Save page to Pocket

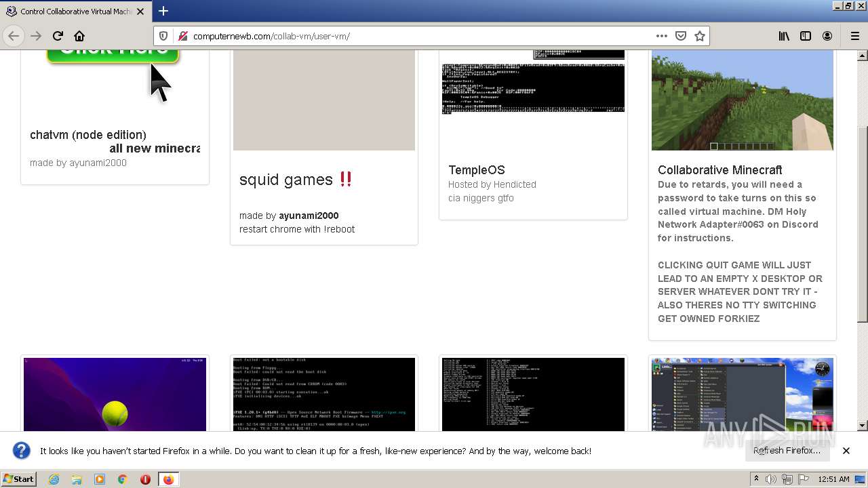(681, 36)
